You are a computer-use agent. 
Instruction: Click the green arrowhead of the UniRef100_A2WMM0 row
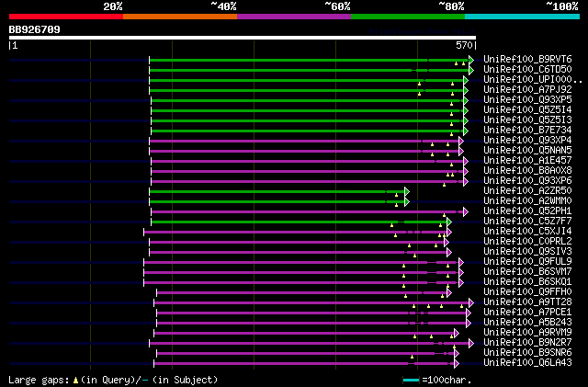coord(407,202)
